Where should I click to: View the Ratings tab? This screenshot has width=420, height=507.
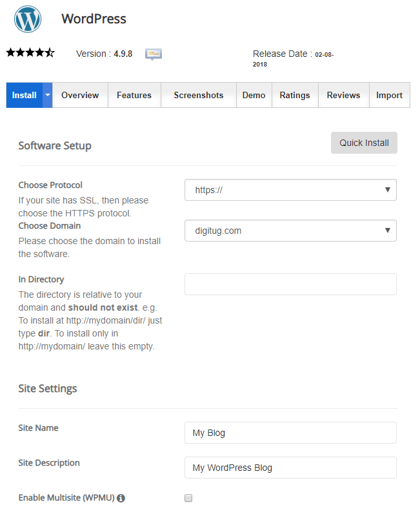(x=295, y=95)
